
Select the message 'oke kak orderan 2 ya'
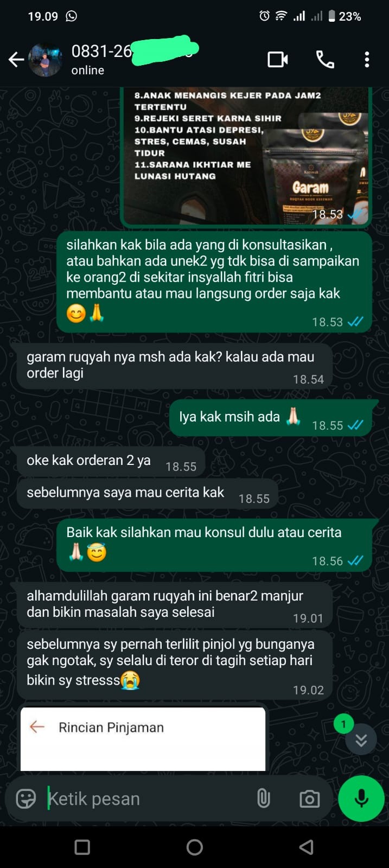coord(111,462)
